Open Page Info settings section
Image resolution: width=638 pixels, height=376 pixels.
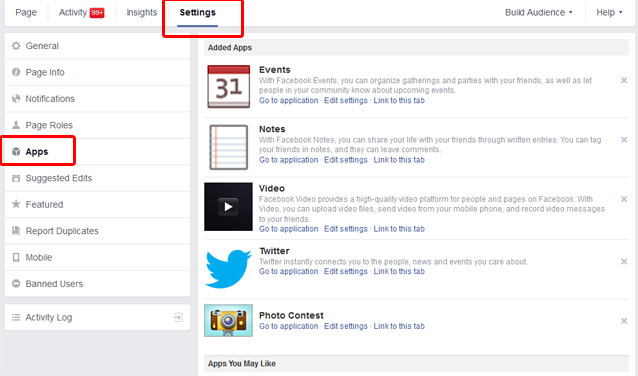(97, 72)
